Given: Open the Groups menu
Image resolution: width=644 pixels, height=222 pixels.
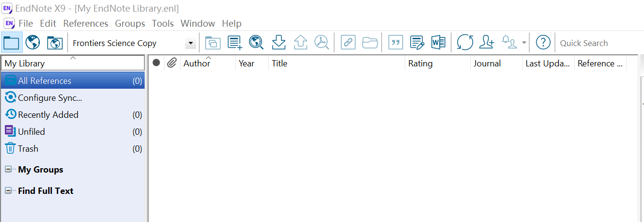Looking at the screenshot, I should click(130, 23).
